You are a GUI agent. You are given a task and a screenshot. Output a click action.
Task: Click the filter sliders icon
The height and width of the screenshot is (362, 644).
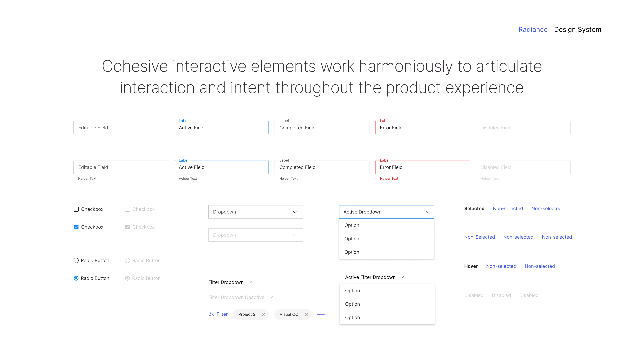pyautogui.click(x=211, y=314)
